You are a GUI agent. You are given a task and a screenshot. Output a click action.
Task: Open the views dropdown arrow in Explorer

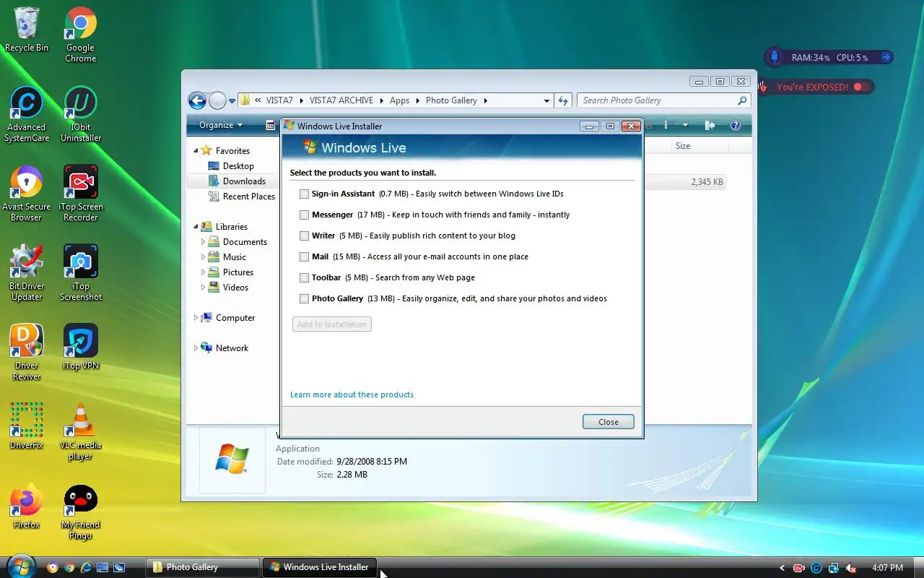pyautogui.click(x=685, y=125)
